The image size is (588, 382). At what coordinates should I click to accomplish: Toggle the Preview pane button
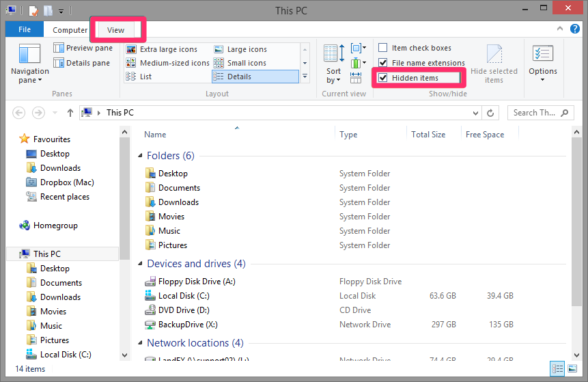tap(83, 48)
